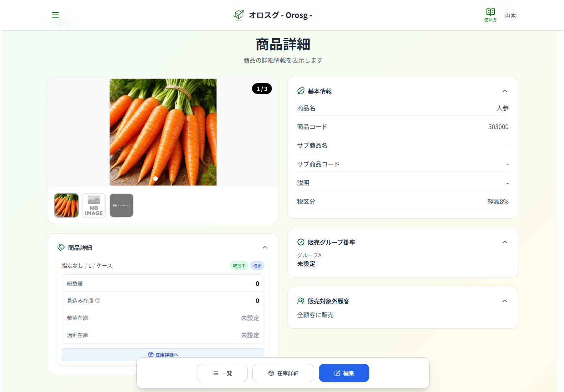Click the Orosg logo icon
Viewport: 564px width, 392px height.
(239, 15)
